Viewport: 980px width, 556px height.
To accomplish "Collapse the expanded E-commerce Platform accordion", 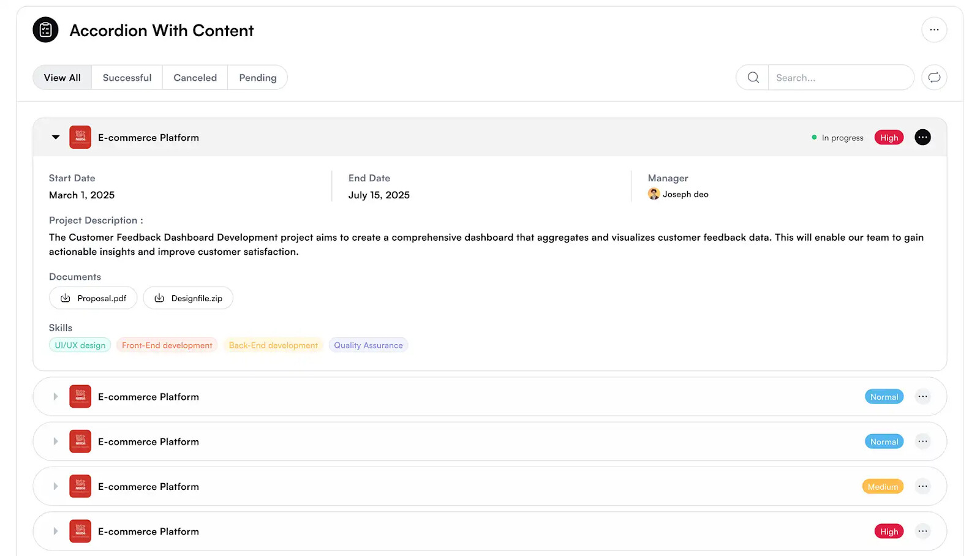I will click(56, 138).
